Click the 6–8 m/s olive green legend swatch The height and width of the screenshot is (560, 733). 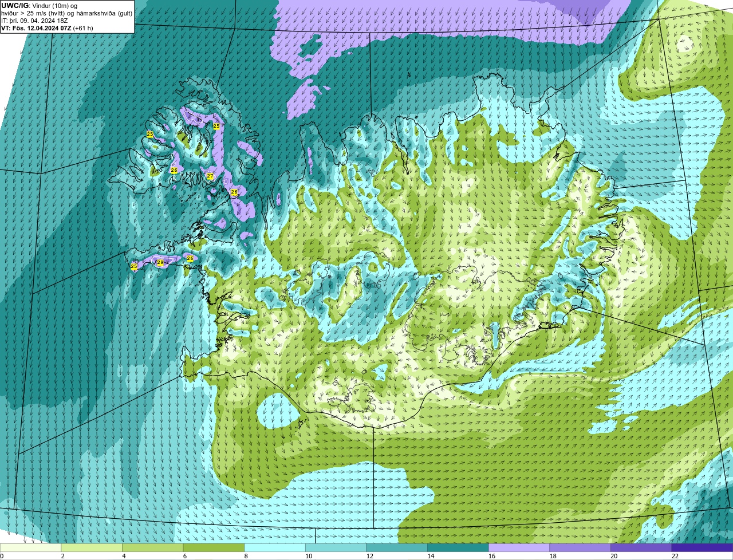pos(214,547)
